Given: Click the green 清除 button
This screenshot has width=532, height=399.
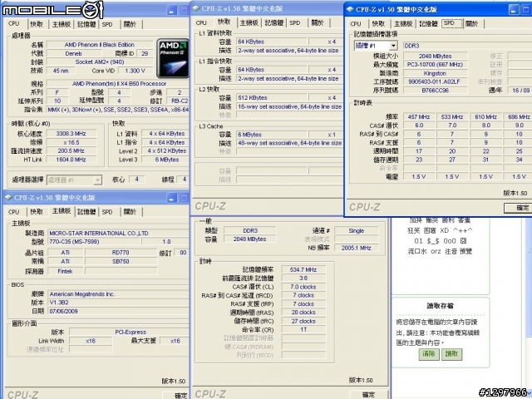Looking at the screenshot, I should click(x=429, y=354).
